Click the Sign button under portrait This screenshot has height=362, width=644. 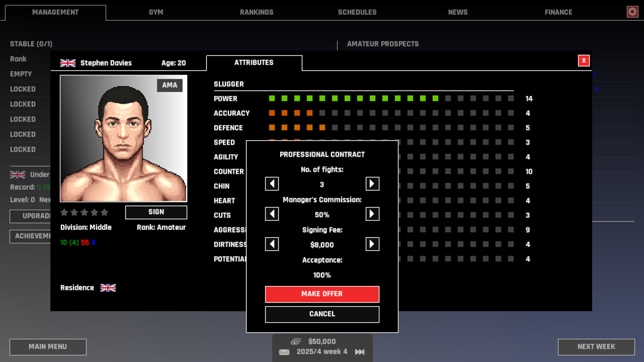[156, 212]
